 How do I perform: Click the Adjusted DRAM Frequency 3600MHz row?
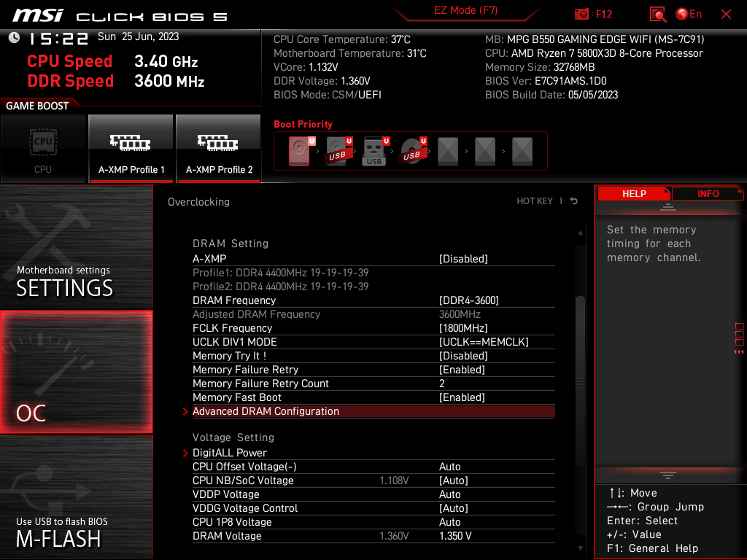(x=373, y=314)
